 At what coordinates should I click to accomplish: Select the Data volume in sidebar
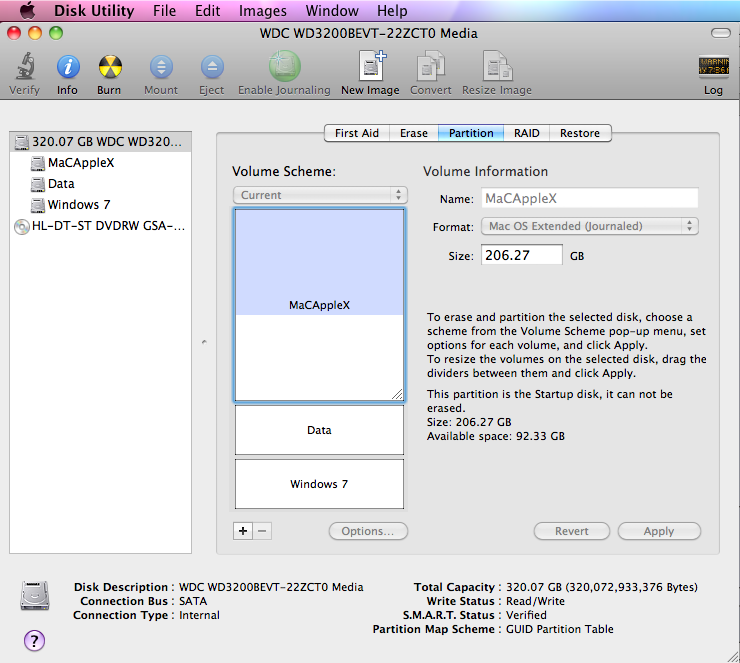click(x=100, y=184)
